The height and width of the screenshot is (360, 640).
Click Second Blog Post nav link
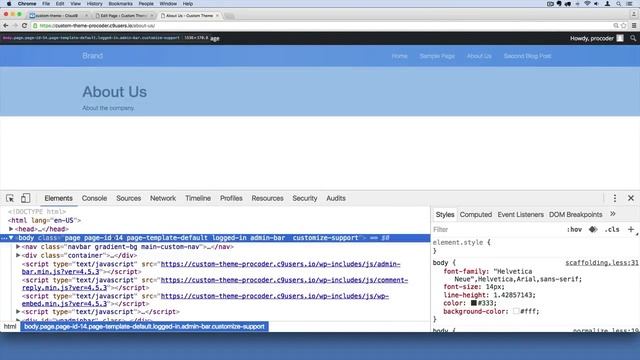coord(527,56)
